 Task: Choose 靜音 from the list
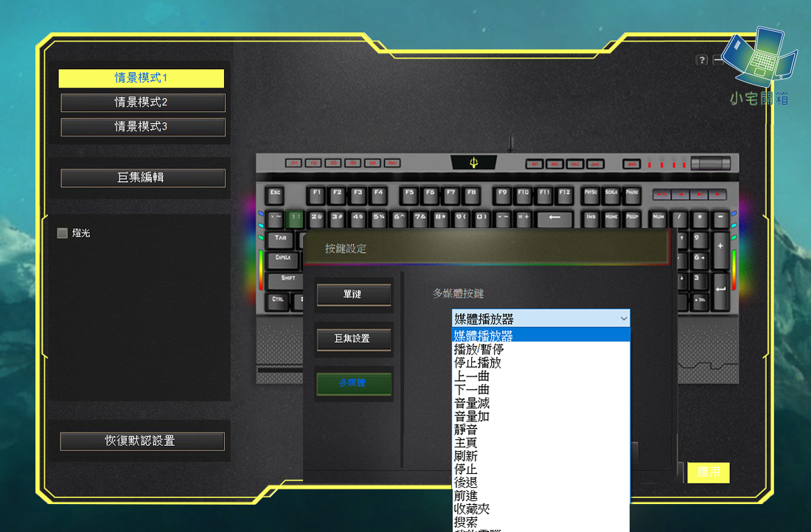[540, 429]
